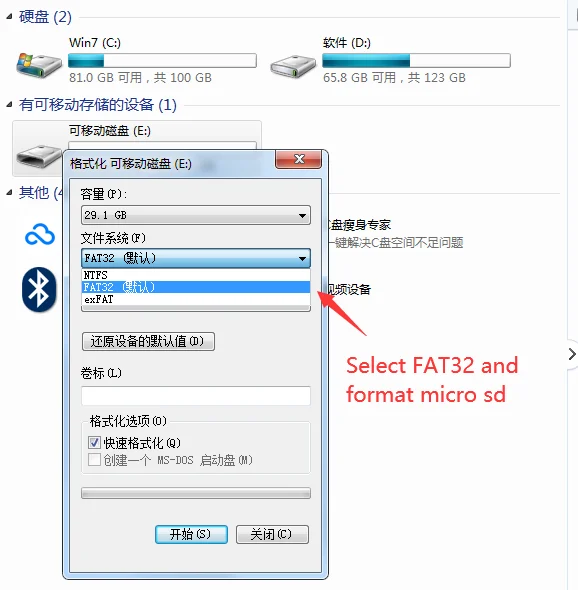This screenshot has width=578, height=590.
Task: Select the 软件 (D:) drive icon
Action: coord(293,66)
